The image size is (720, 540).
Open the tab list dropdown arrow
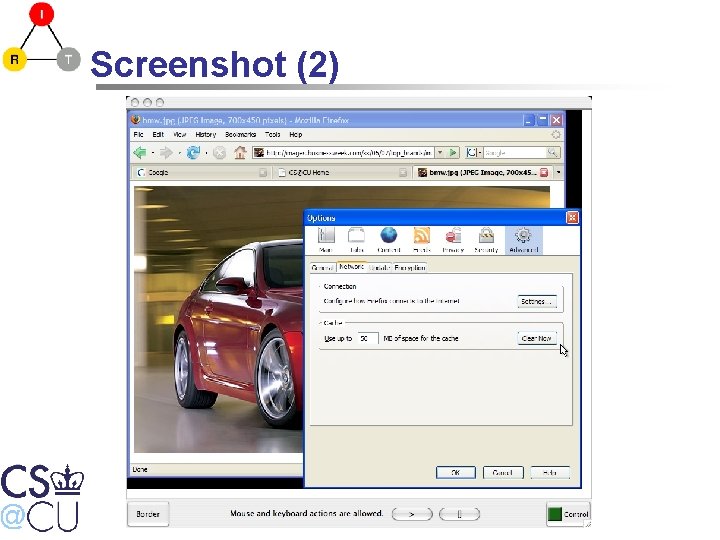point(558,173)
